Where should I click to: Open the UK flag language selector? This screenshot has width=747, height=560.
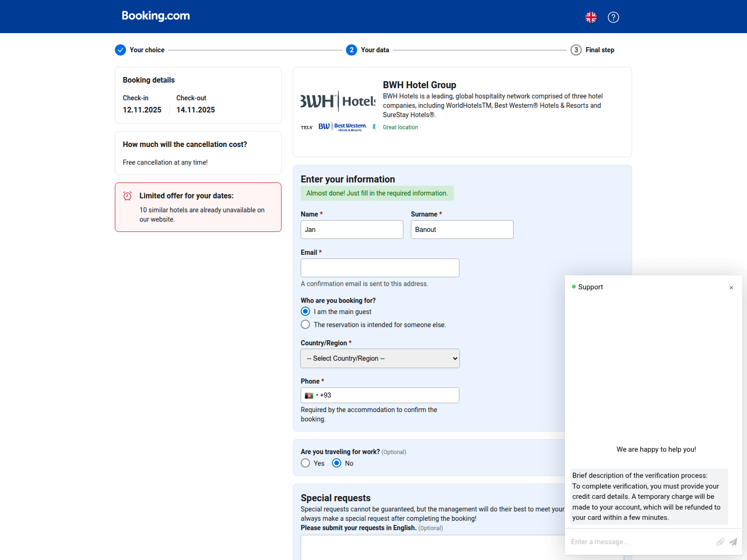coord(591,17)
